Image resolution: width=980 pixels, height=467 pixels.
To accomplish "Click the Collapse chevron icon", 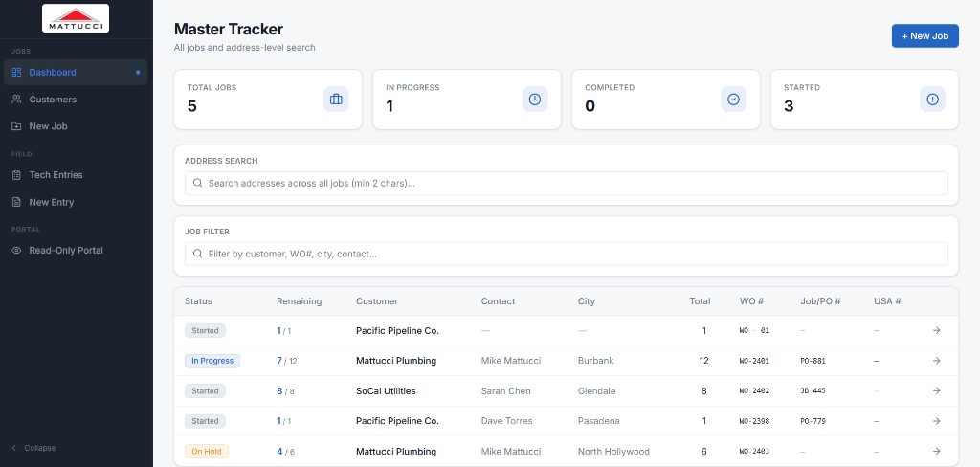I will pos(14,448).
